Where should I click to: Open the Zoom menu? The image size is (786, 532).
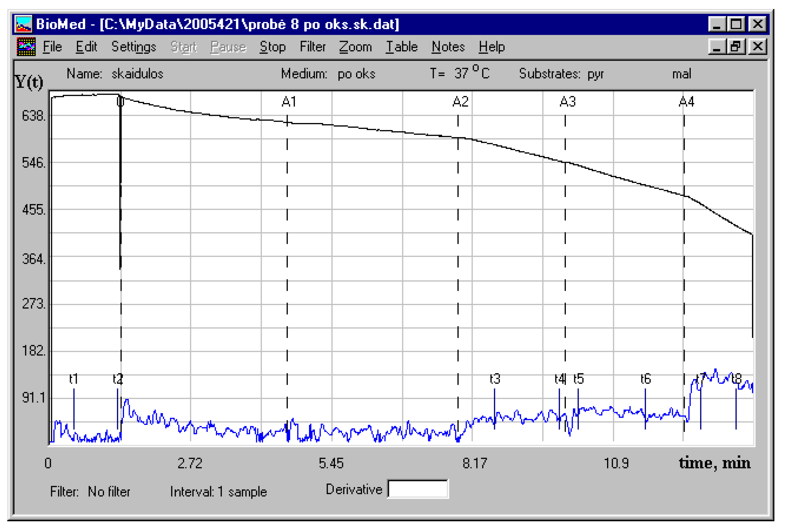pyautogui.click(x=355, y=47)
